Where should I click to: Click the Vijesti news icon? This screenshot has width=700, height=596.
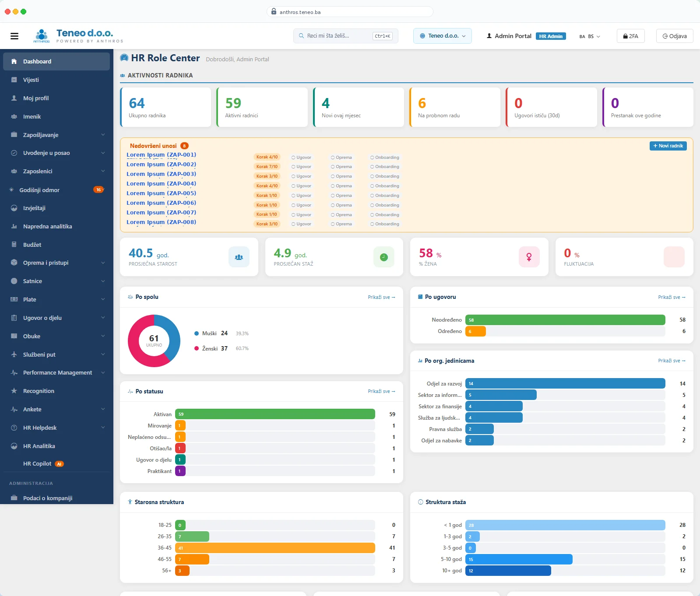coord(14,80)
